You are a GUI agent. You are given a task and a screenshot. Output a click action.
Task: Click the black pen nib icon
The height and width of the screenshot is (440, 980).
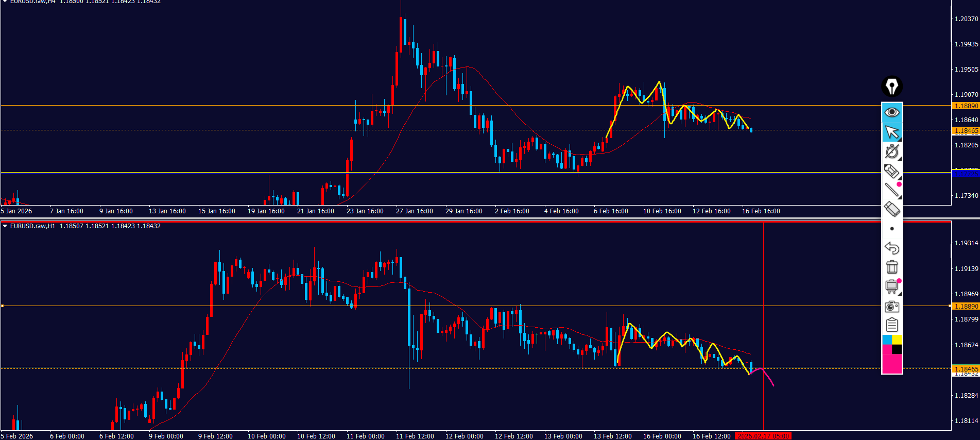891,87
